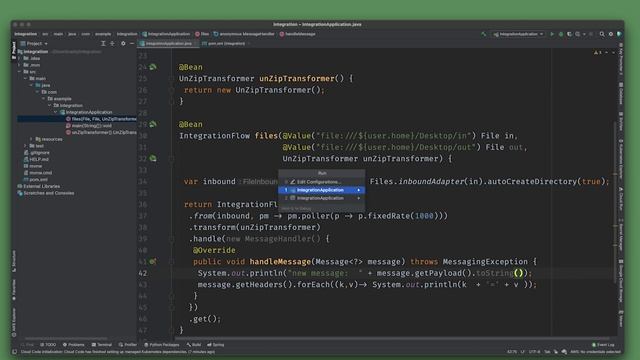Open Search Everywhere magnifier icon

[x=602, y=34]
